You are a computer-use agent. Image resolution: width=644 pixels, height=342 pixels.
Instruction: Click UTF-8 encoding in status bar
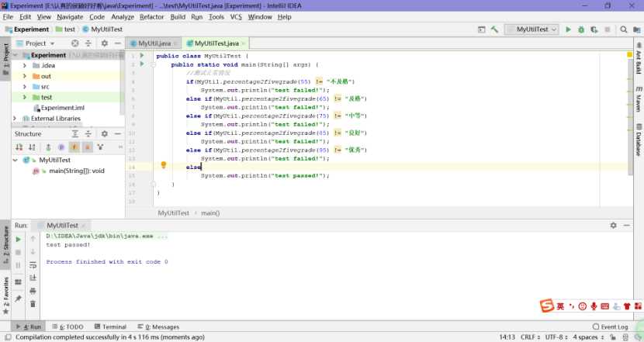click(x=556, y=337)
